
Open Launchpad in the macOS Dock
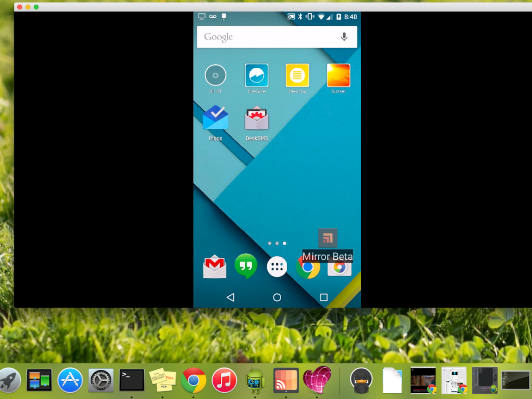click(10, 380)
